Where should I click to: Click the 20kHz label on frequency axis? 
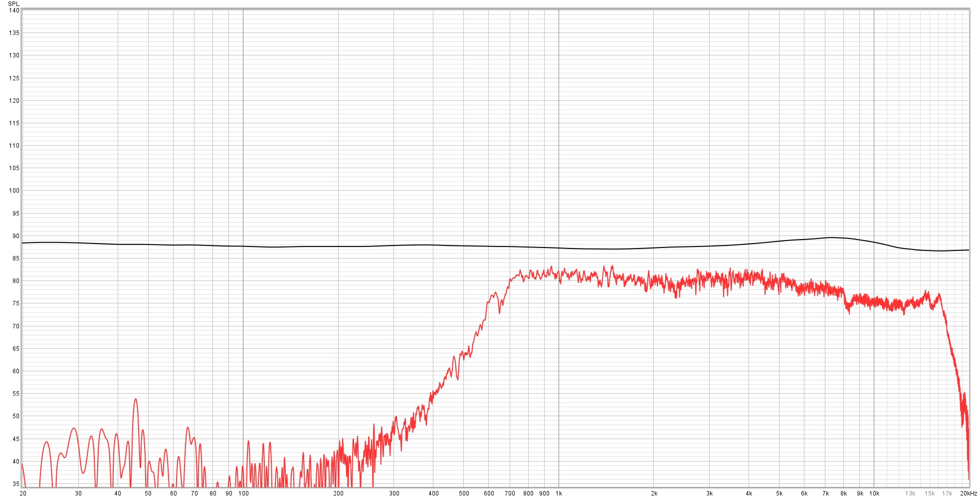click(969, 494)
